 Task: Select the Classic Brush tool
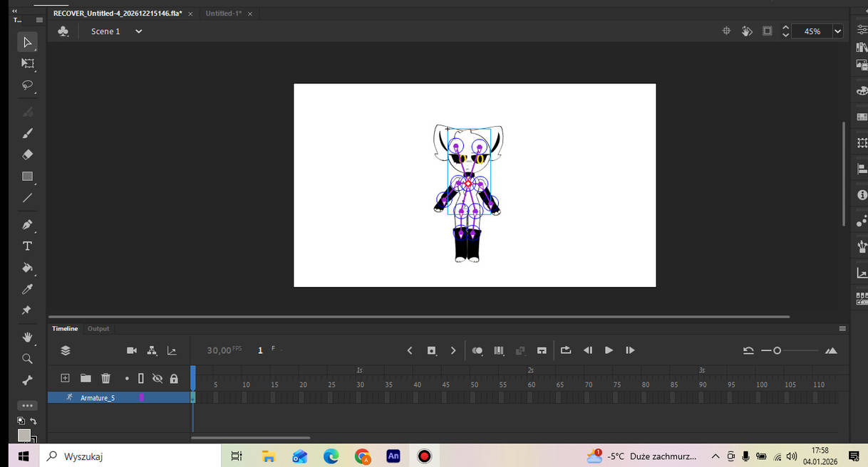click(27, 133)
